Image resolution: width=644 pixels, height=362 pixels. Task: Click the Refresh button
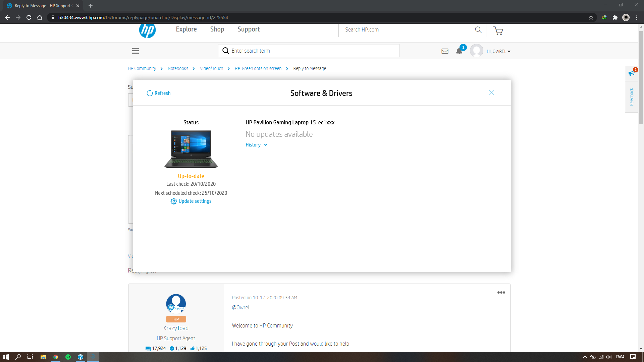click(159, 93)
